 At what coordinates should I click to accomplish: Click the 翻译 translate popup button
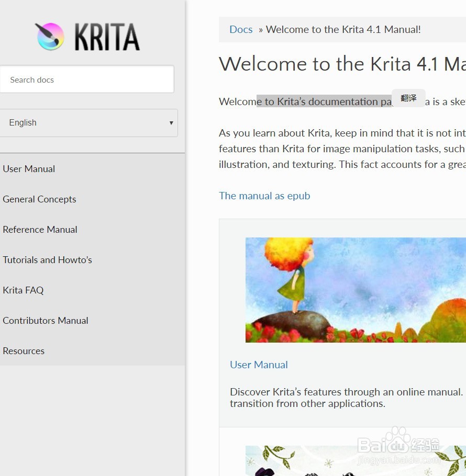pos(408,98)
